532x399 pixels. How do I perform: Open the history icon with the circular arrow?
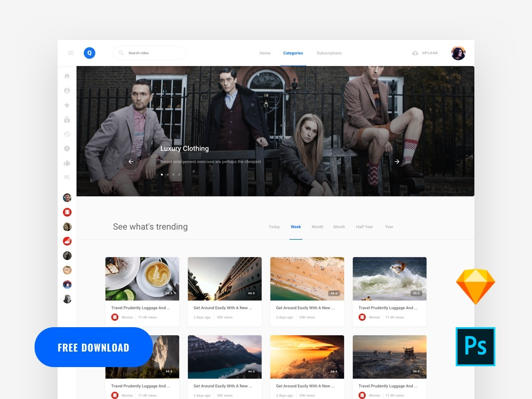(x=67, y=134)
